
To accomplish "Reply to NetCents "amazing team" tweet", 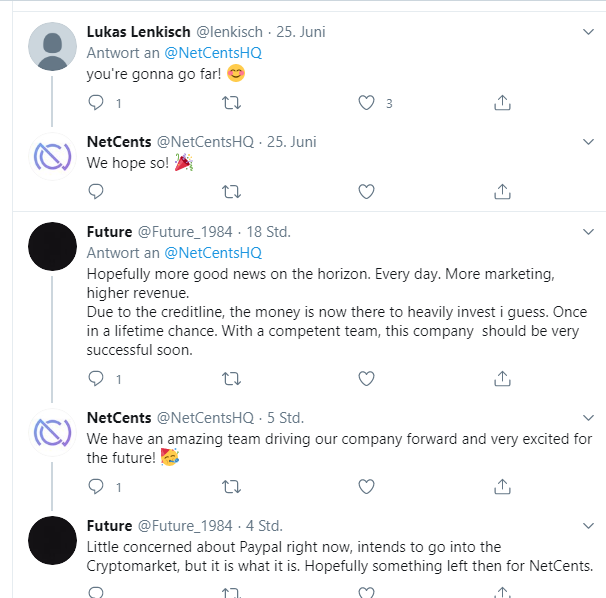I will 96,486.
